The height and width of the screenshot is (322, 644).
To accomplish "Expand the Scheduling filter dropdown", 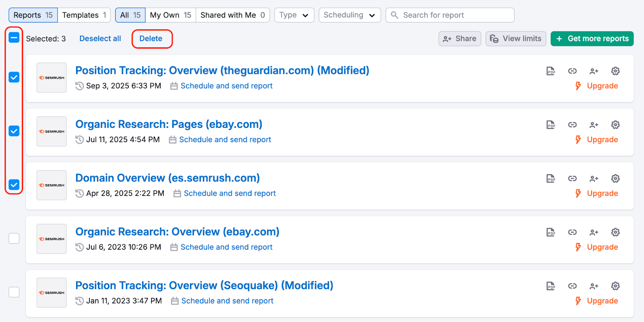I will click(x=349, y=15).
